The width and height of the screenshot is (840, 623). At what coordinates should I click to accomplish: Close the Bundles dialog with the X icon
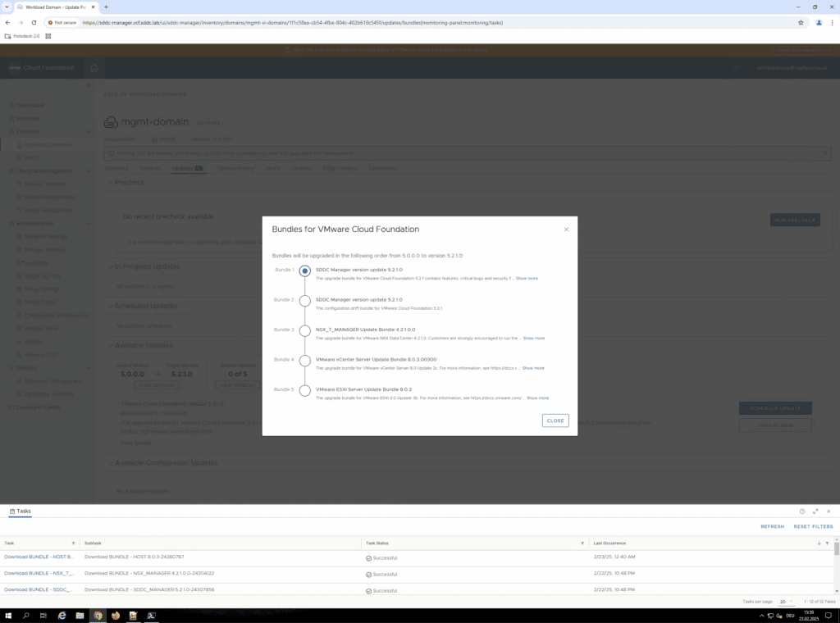(566, 230)
